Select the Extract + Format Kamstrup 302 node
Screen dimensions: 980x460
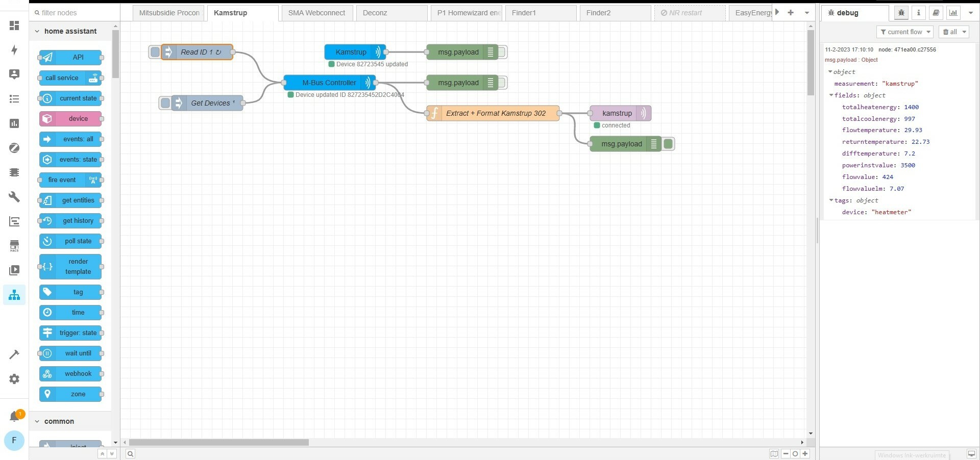[x=493, y=113]
